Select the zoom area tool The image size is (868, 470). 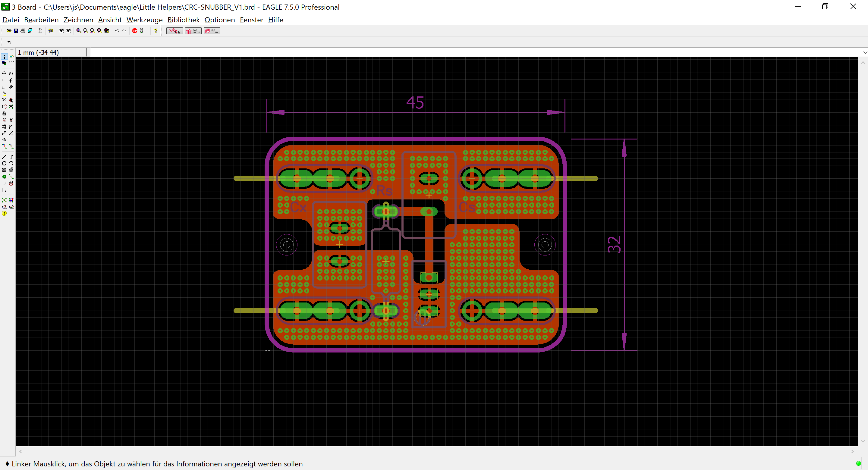(107, 31)
